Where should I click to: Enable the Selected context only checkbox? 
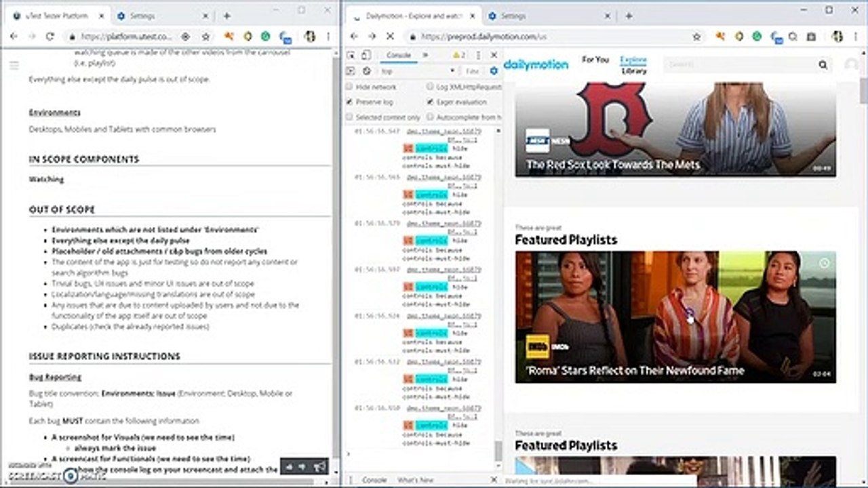[350, 117]
